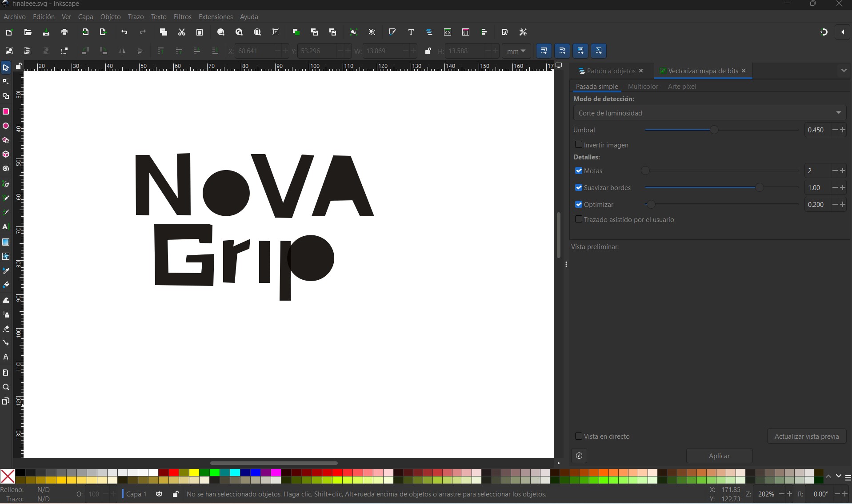This screenshot has height=504, width=852.
Task: Uncheck the Motas checkbox
Action: point(579,171)
